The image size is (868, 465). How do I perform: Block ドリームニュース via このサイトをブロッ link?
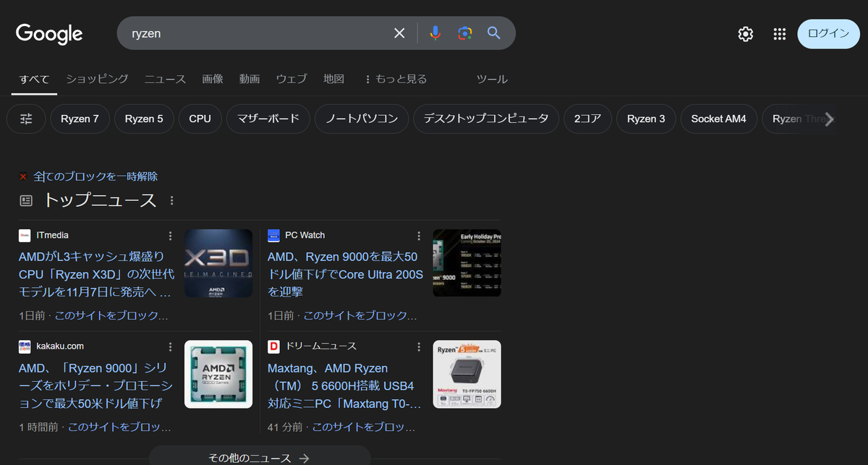[x=364, y=427]
